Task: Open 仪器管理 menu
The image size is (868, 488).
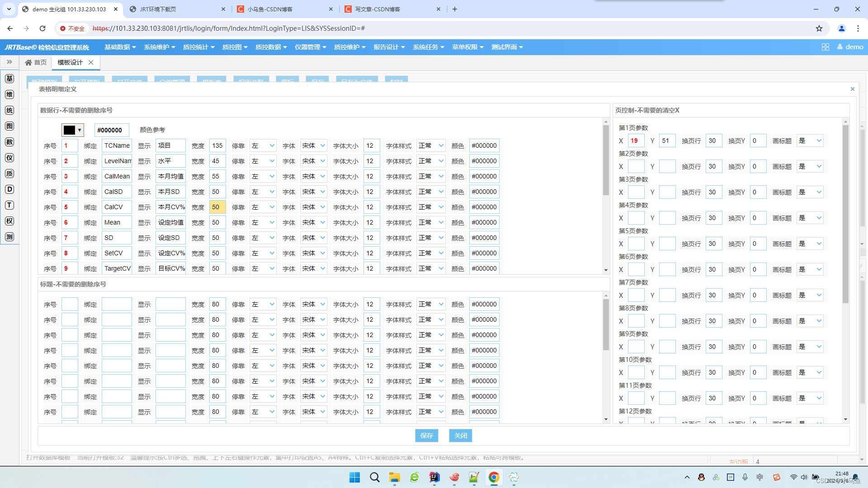Action: coord(311,47)
